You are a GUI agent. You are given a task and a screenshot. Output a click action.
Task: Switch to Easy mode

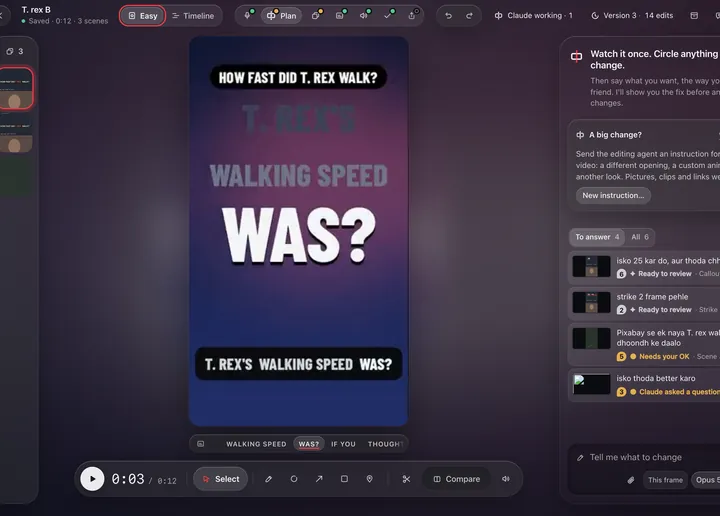click(143, 16)
